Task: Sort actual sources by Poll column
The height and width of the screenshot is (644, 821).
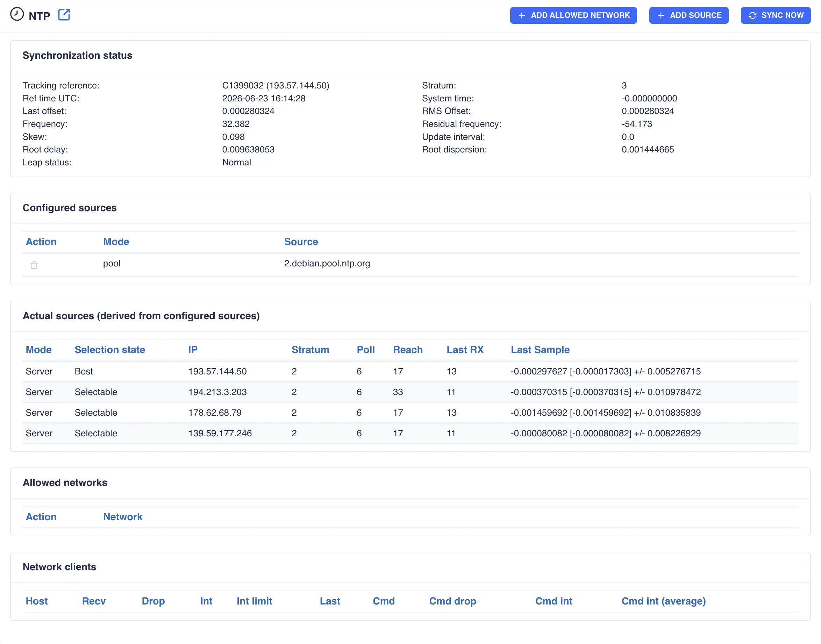Action: [x=366, y=350]
